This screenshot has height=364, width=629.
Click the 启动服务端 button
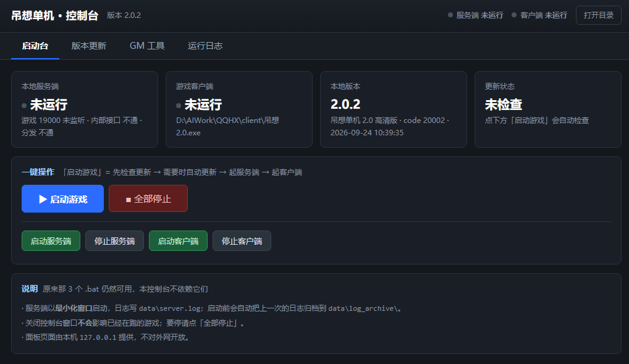coord(51,241)
